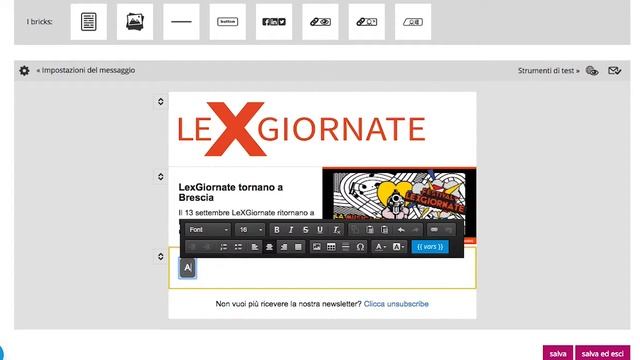Follow the Clicca unsubscribe link
The image size is (640, 360).
pyautogui.click(x=396, y=304)
